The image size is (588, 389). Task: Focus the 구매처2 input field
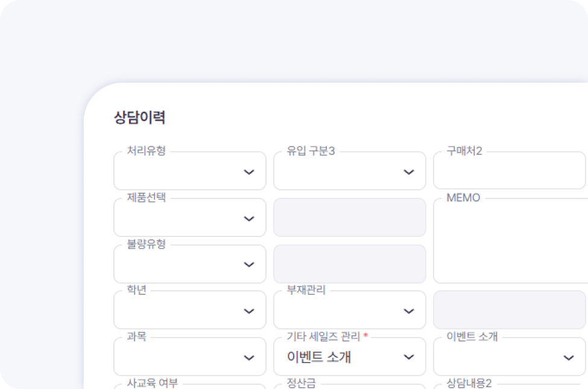coord(510,172)
